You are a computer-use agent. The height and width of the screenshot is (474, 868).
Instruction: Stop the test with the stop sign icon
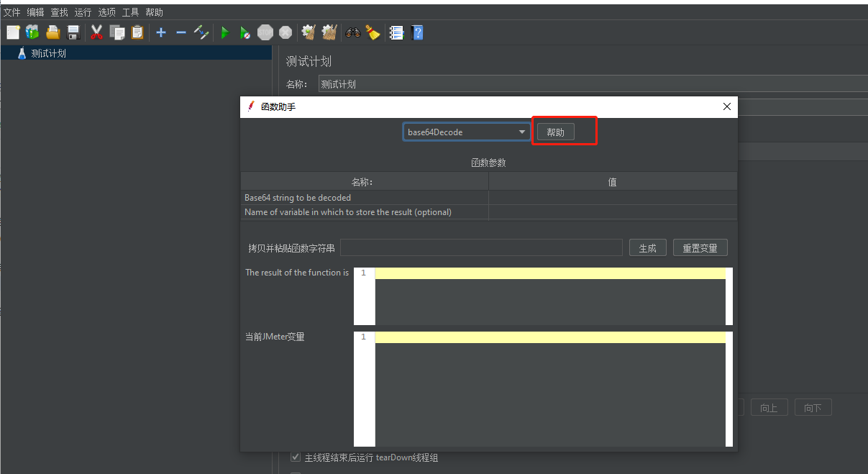coord(265,32)
